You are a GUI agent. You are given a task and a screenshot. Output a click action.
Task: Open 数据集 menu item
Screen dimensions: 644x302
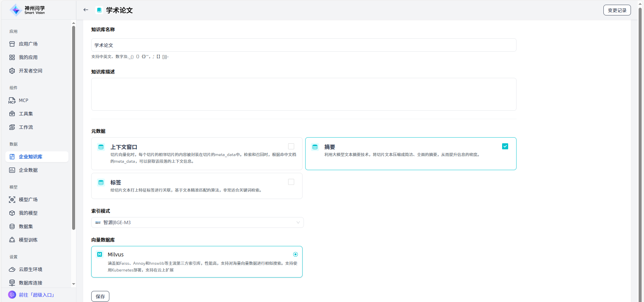[x=26, y=226]
